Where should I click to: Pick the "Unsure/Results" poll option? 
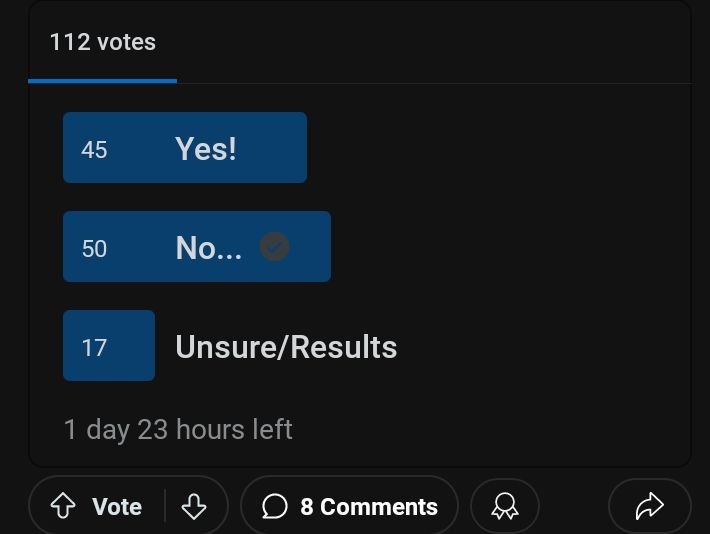click(286, 347)
